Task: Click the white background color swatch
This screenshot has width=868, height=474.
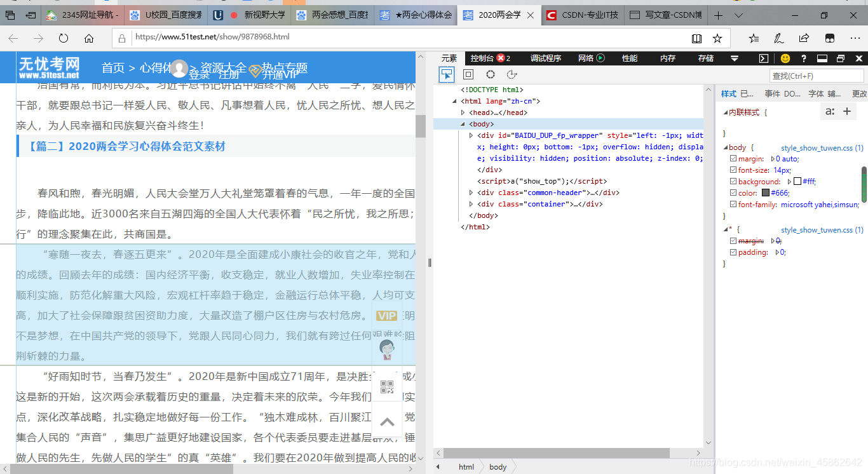Action: pyautogui.click(x=797, y=182)
